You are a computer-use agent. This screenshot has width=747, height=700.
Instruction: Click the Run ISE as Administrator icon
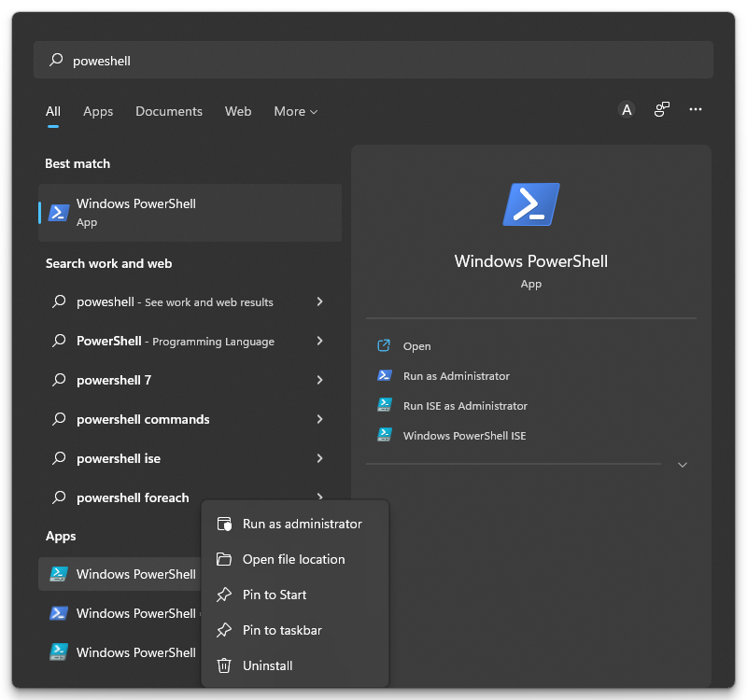[385, 405]
